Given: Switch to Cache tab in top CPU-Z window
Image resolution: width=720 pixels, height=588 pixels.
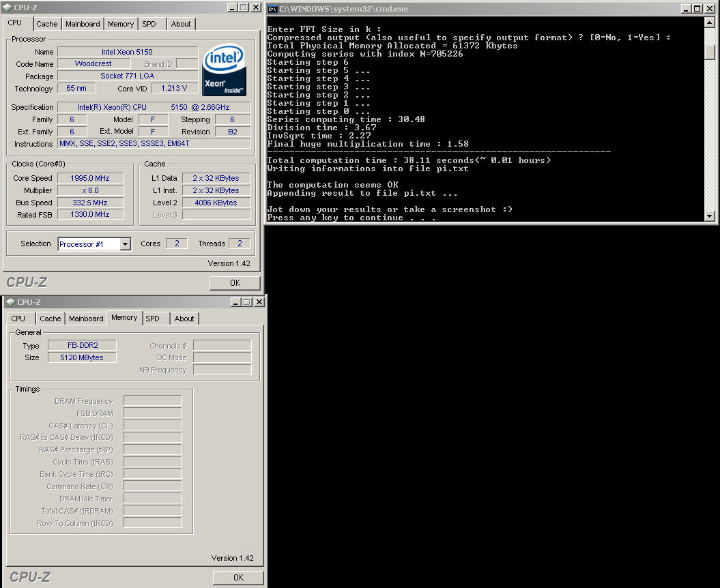Looking at the screenshot, I should [x=47, y=24].
